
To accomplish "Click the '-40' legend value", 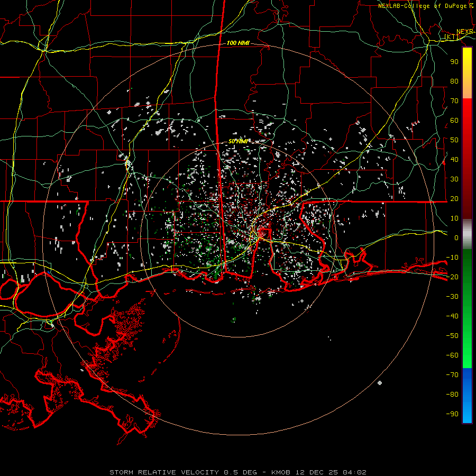I will point(452,316).
